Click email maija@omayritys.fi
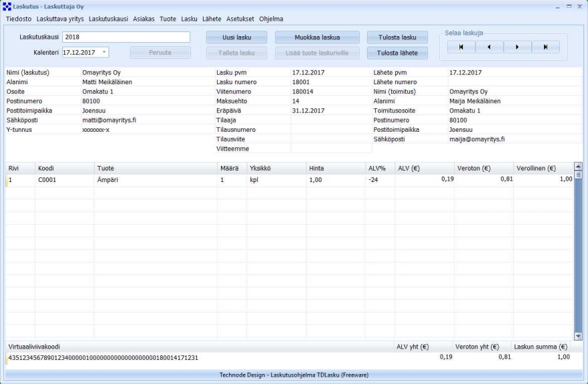The image size is (588, 384). pos(477,139)
